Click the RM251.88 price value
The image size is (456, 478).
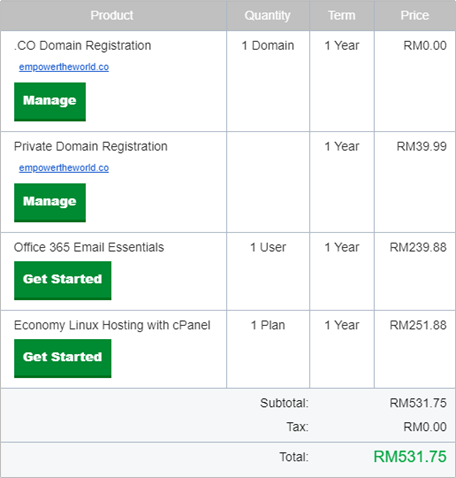point(418,325)
